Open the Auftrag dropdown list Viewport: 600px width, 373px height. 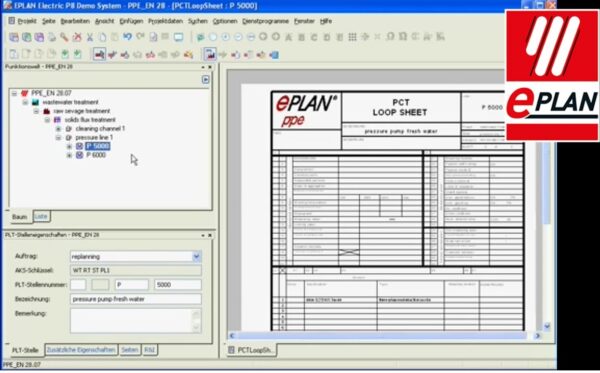point(196,256)
